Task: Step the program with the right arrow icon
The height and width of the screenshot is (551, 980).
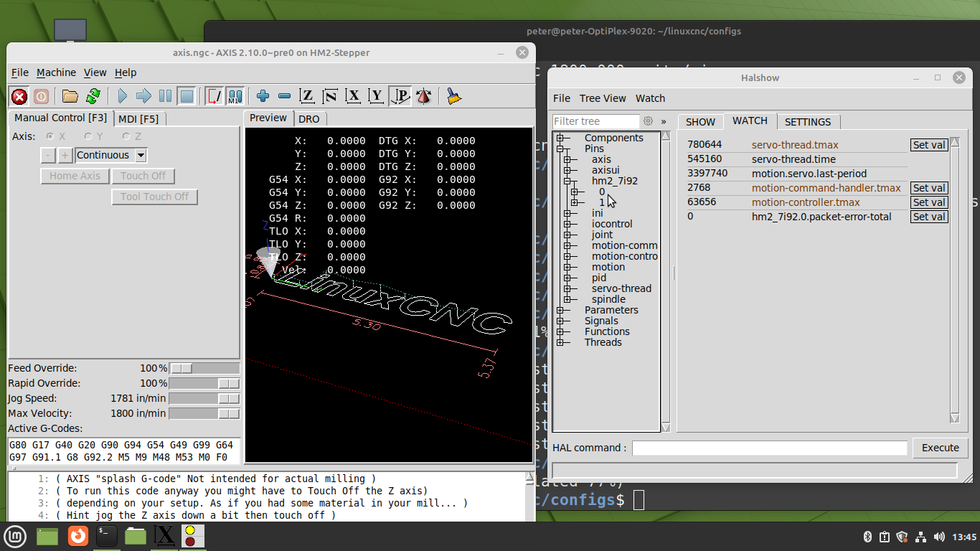Action: point(143,96)
